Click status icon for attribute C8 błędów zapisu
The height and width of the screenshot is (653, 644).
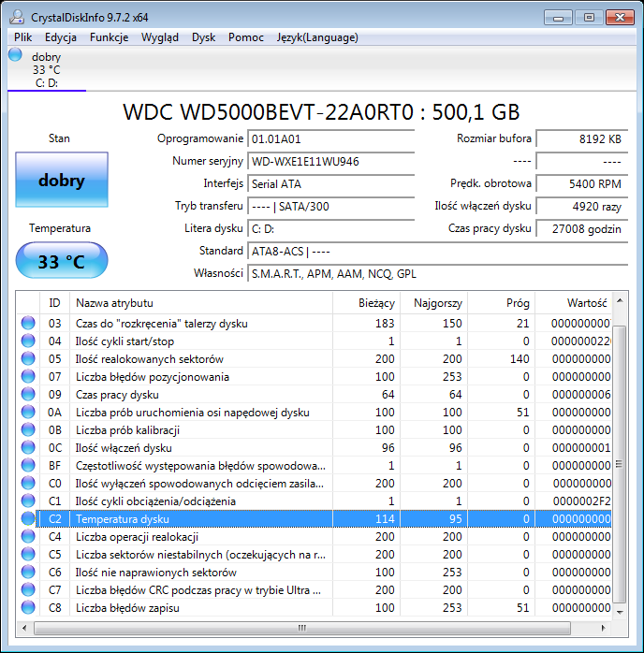(28, 608)
